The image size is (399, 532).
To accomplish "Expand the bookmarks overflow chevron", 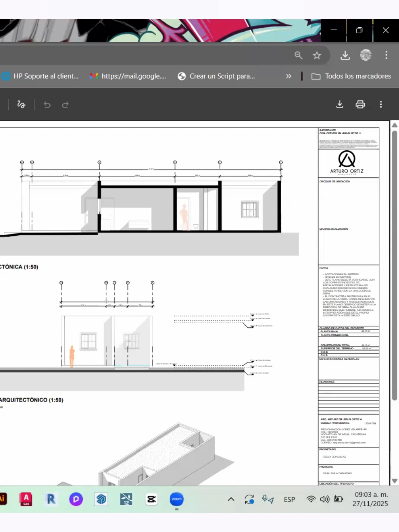I will (289, 76).
